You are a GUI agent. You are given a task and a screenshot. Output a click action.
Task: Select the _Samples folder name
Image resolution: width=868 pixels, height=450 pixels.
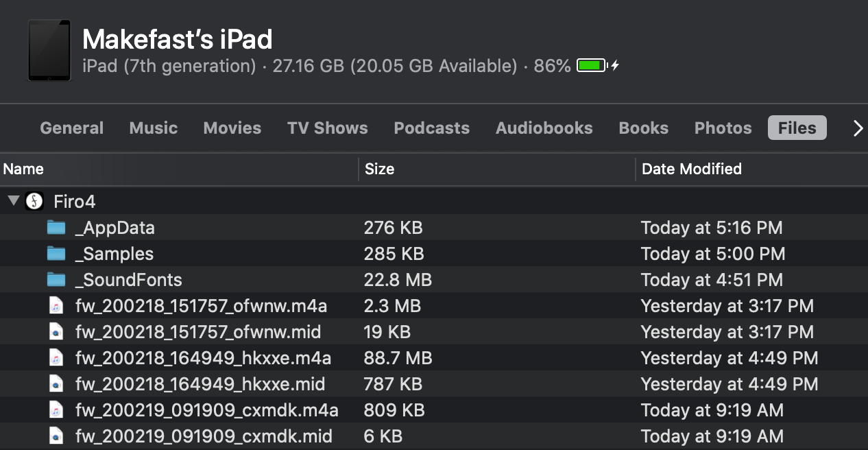(114, 254)
